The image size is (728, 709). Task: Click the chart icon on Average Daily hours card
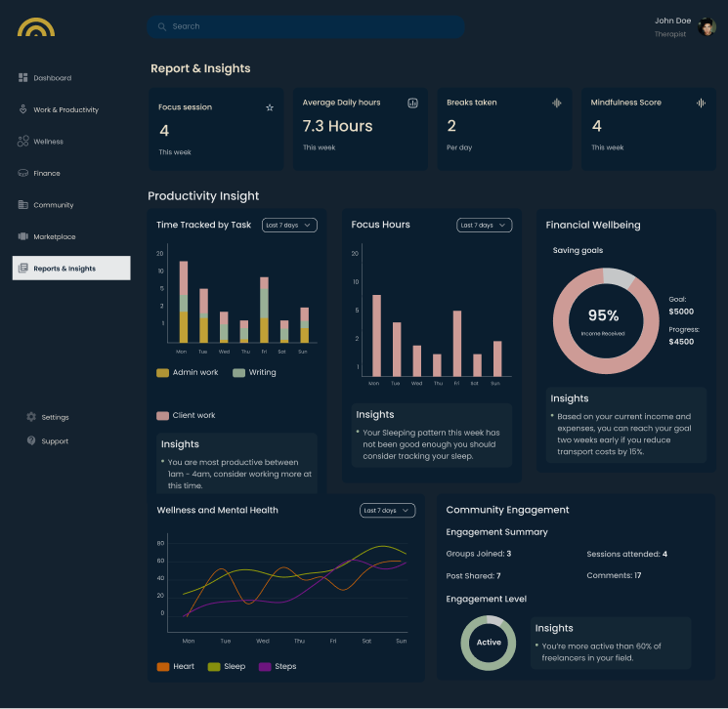click(412, 103)
